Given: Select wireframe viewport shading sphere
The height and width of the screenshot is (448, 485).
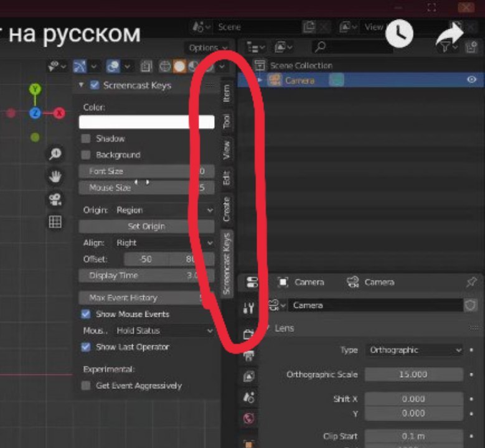Looking at the screenshot, I should [x=165, y=66].
